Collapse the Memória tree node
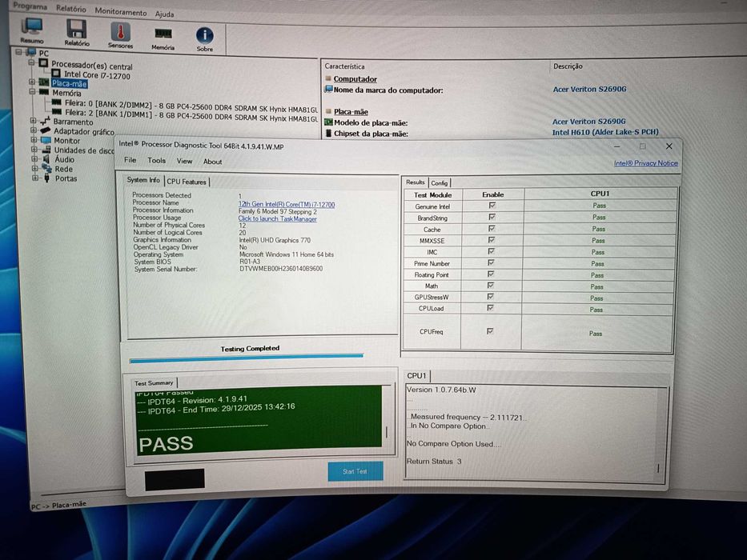 pos(32,91)
